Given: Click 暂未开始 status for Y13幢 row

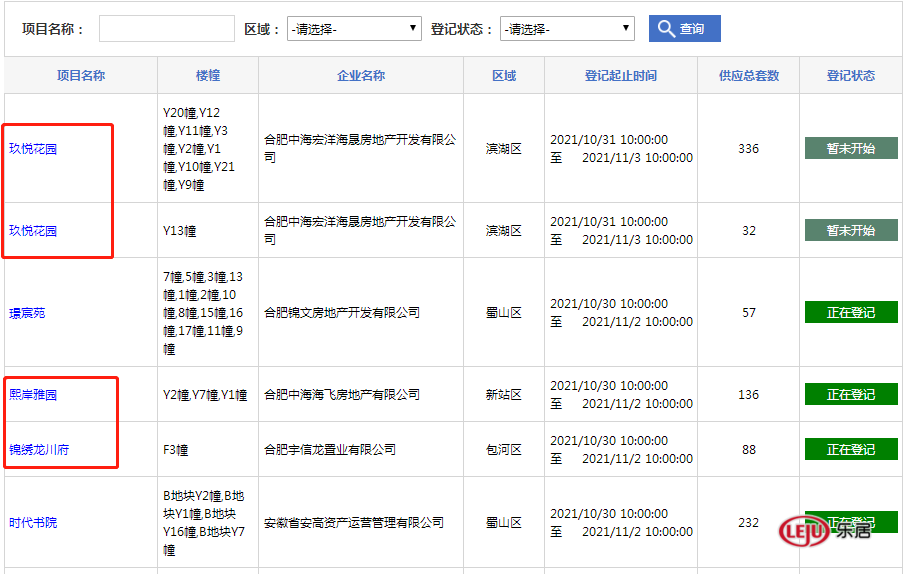Looking at the screenshot, I should (x=851, y=230).
